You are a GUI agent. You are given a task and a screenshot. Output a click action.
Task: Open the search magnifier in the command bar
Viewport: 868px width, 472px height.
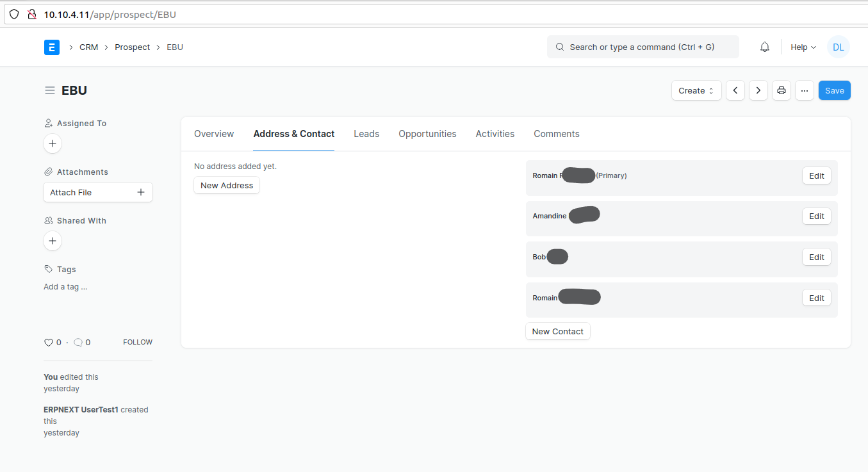559,47
